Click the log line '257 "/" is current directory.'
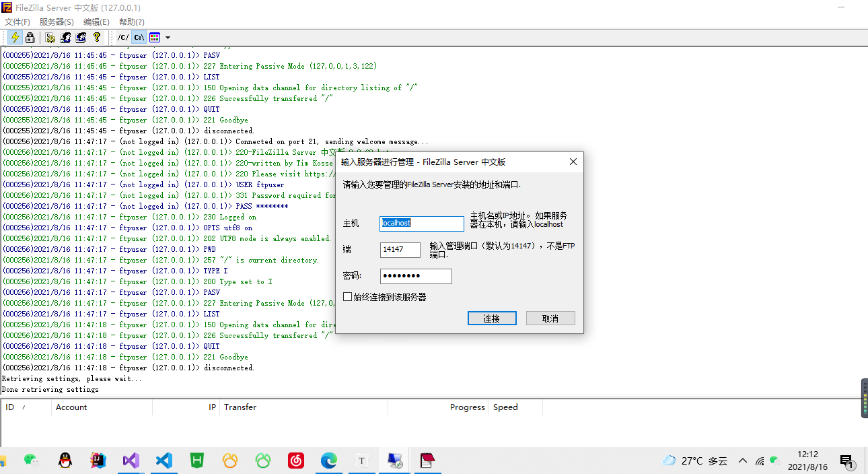Image resolution: width=868 pixels, height=474 pixels. coord(161,260)
